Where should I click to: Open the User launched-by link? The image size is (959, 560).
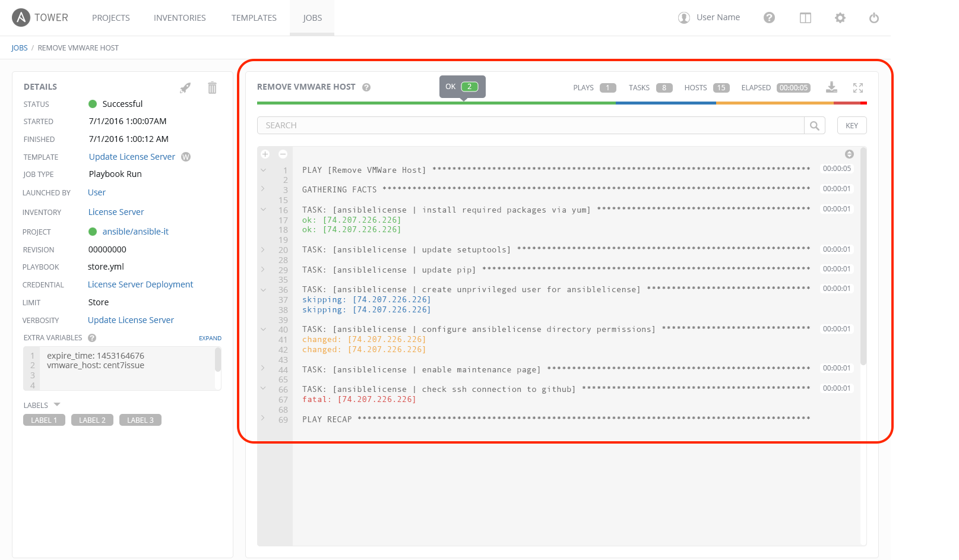click(x=97, y=192)
